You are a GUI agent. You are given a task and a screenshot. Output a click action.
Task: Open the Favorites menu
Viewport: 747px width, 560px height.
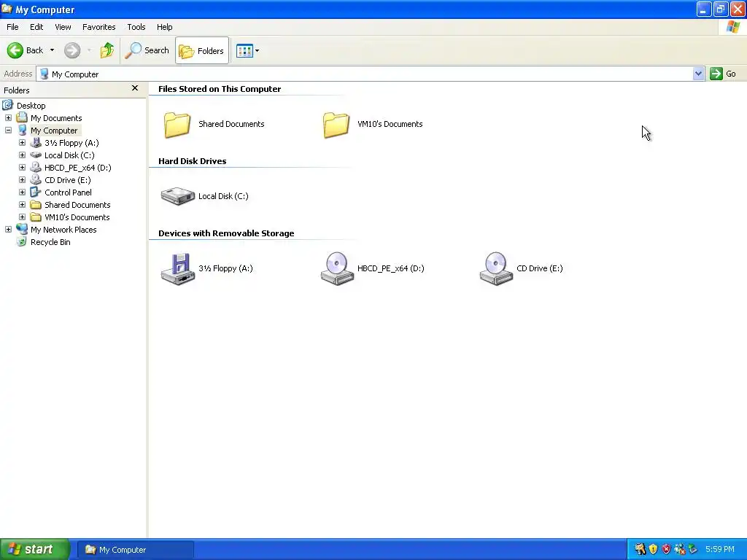click(99, 27)
